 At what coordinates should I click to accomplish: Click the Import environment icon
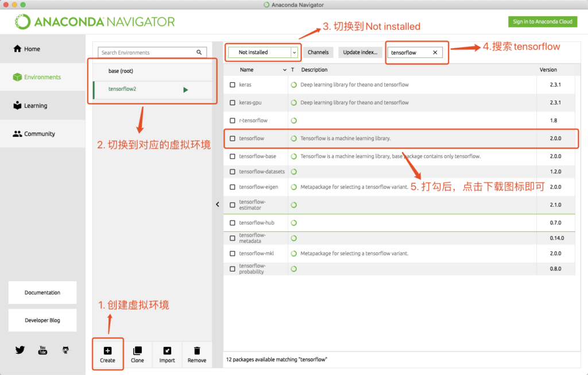(167, 350)
